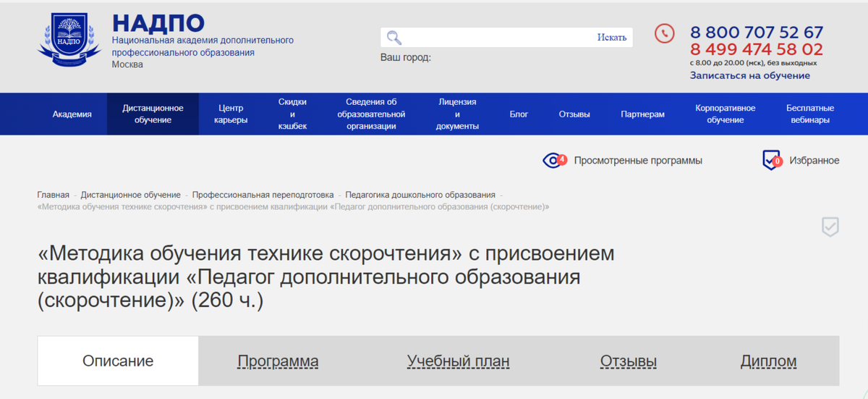Image resolution: width=868 pixels, height=399 pixels.
Task: Click the current-page breadcrumb «Методика обучения технике скорочтения»
Action: pos(293,206)
